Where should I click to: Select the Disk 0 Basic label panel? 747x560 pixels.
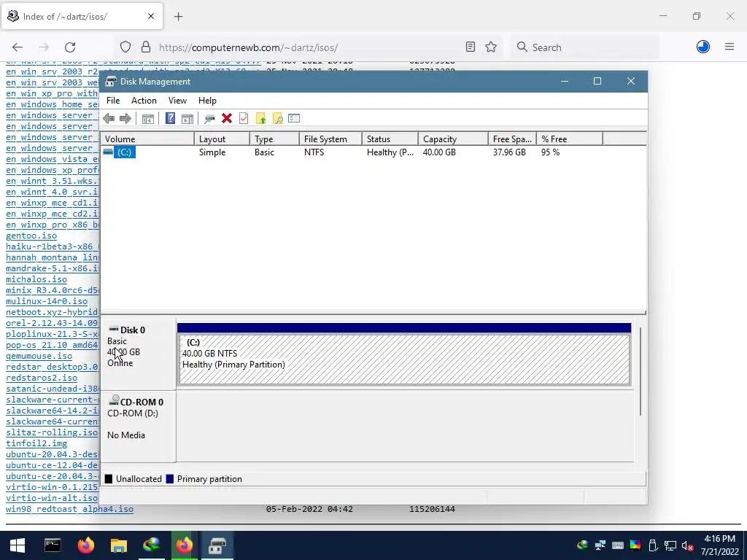[138, 354]
